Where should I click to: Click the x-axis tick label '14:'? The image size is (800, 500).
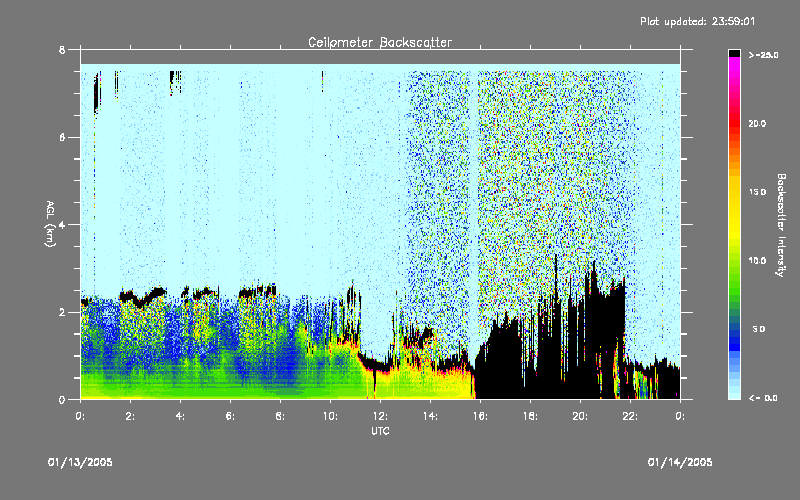coord(430,416)
